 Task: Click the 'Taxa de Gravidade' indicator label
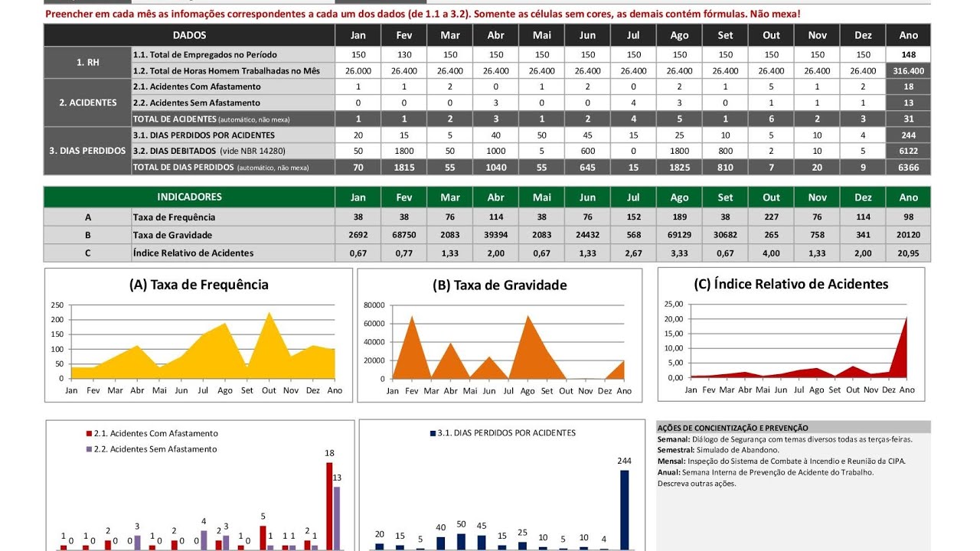coord(234,235)
